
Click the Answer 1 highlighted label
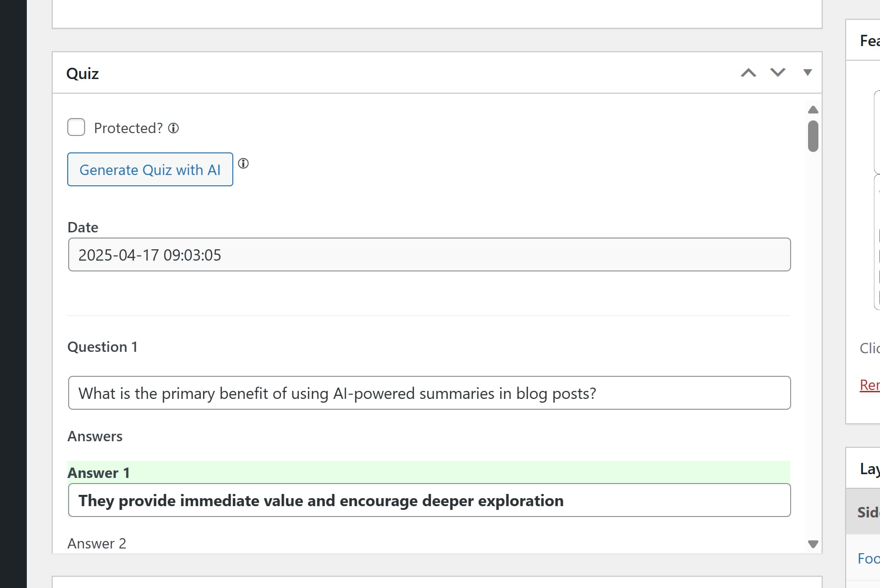pos(99,473)
